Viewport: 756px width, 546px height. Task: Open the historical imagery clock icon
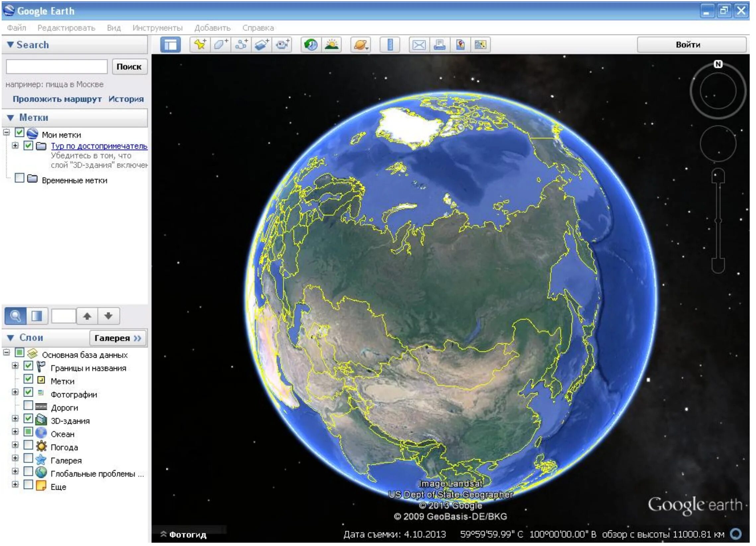pos(311,45)
